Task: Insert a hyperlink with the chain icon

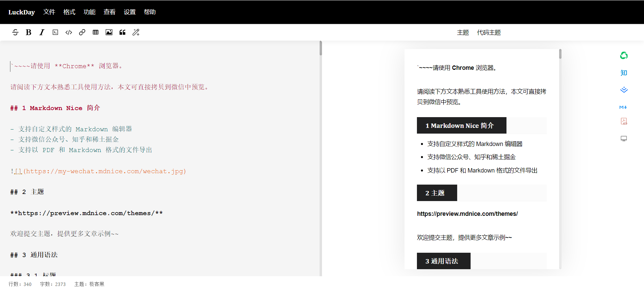Action: [82, 32]
